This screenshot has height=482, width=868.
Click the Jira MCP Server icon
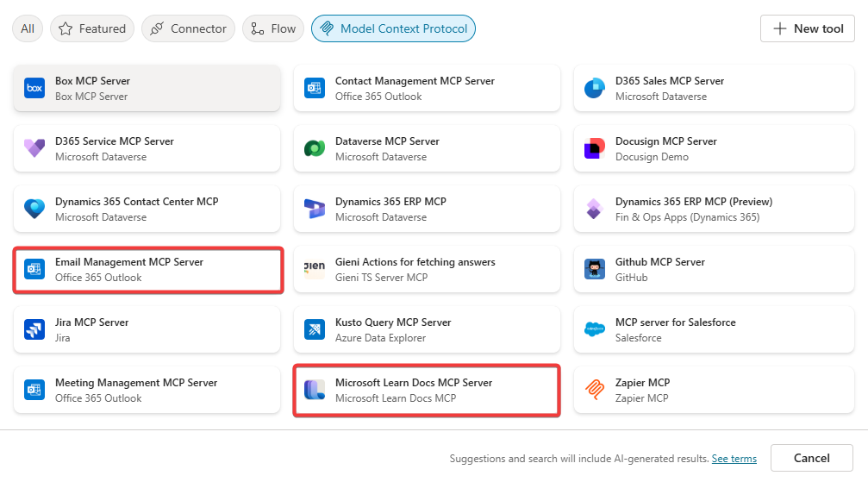(x=34, y=329)
